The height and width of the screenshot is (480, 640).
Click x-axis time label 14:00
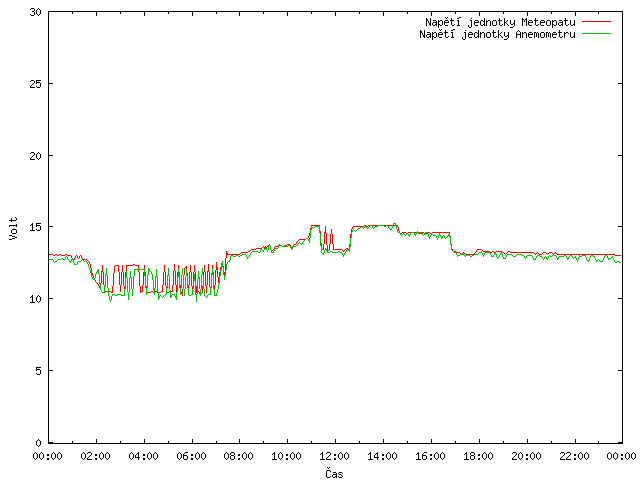382,456
